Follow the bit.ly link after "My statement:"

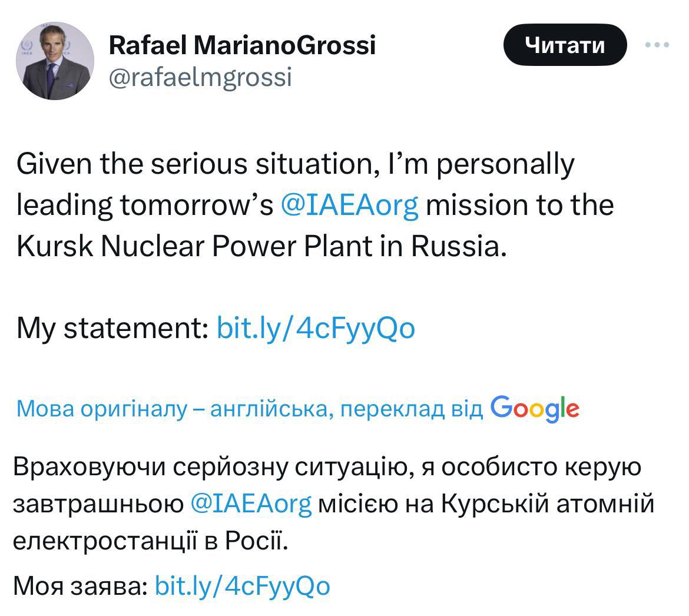(x=316, y=328)
